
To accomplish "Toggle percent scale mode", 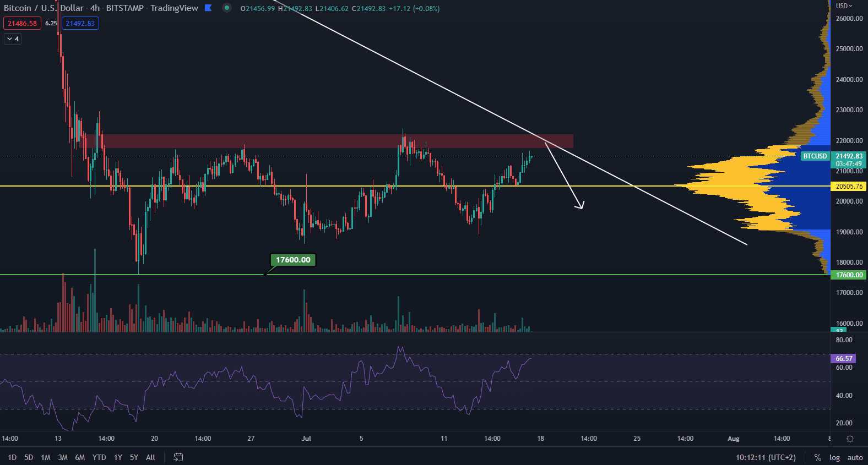I will pos(817,457).
